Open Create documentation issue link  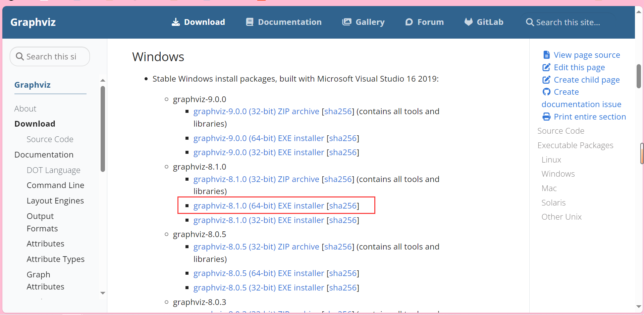click(x=581, y=98)
